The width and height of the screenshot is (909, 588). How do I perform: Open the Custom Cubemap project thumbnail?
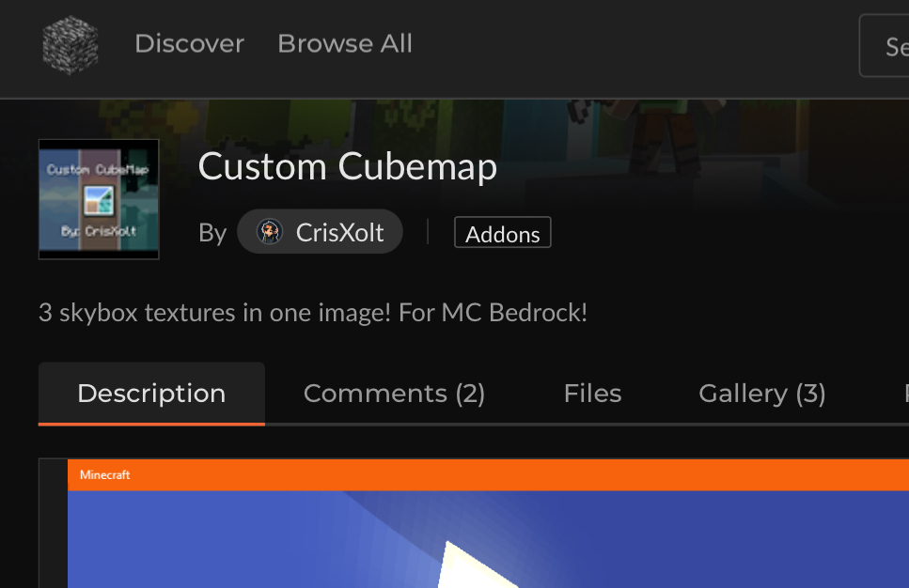[99, 199]
